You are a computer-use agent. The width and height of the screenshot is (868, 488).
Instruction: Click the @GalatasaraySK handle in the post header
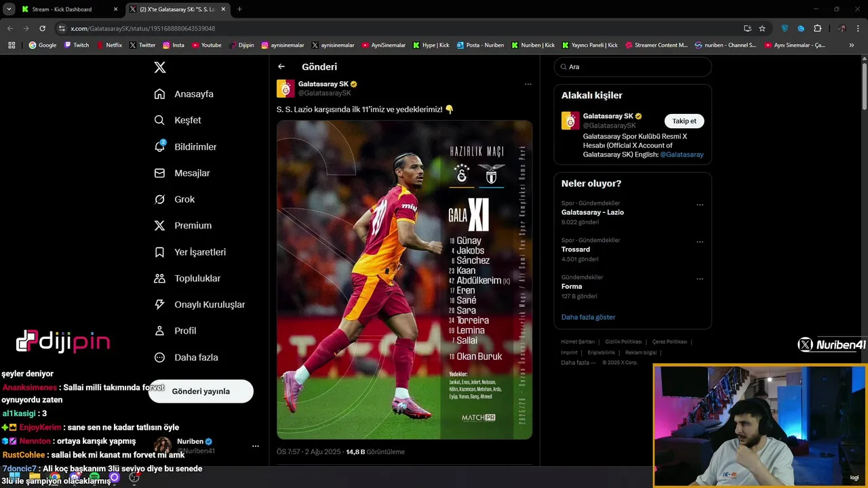[325, 93]
